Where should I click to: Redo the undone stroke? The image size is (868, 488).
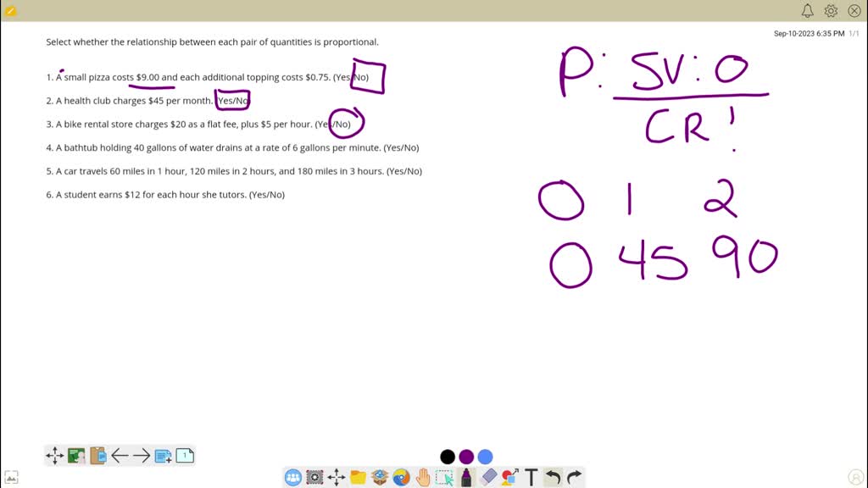coord(574,477)
